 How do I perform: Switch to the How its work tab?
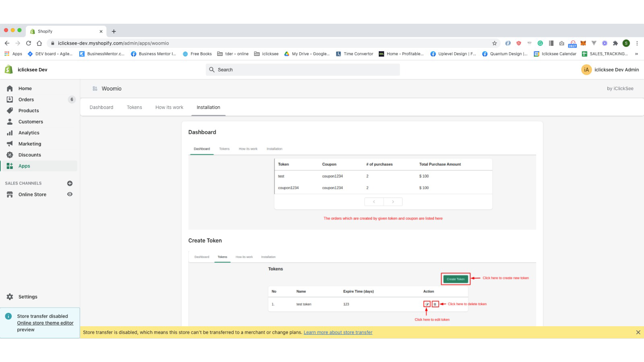[169, 107]
